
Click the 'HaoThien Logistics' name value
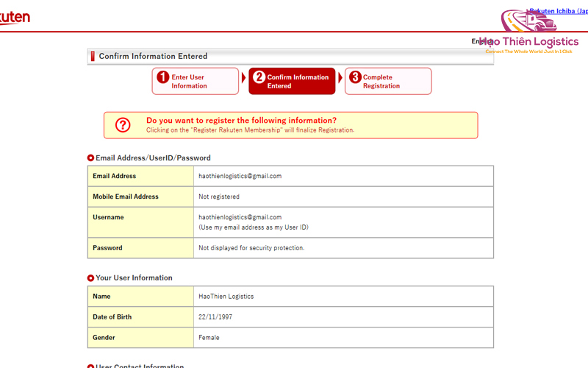(x=226, y=297)
